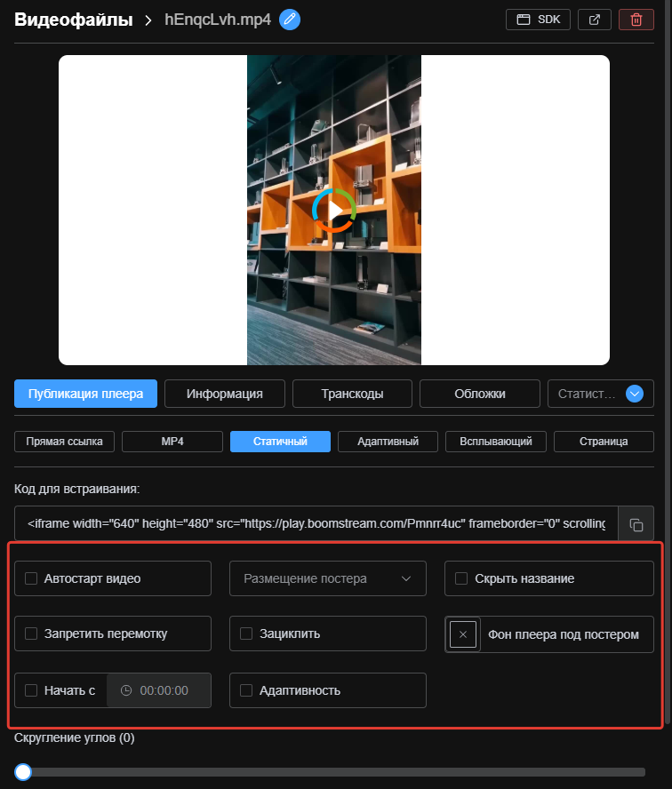Enable the Запретить перемотку checkbox

click(31, 634)
